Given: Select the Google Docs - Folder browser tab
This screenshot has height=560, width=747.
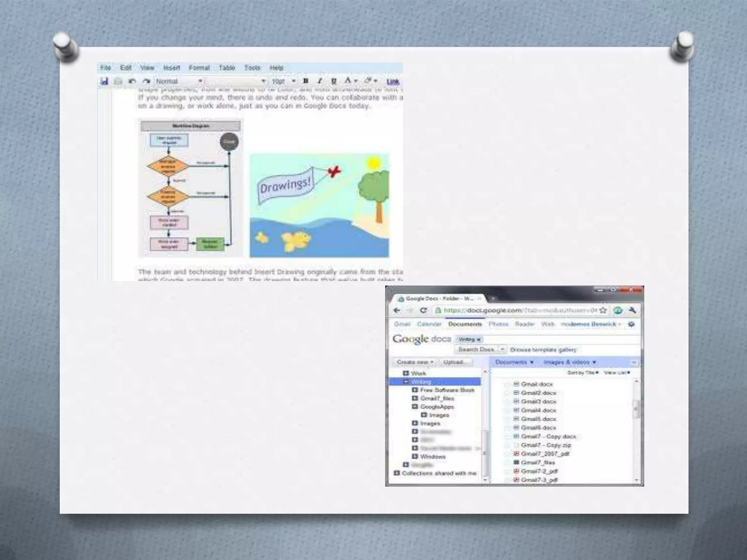Looking at the screenshot, I should coord(440,299).
